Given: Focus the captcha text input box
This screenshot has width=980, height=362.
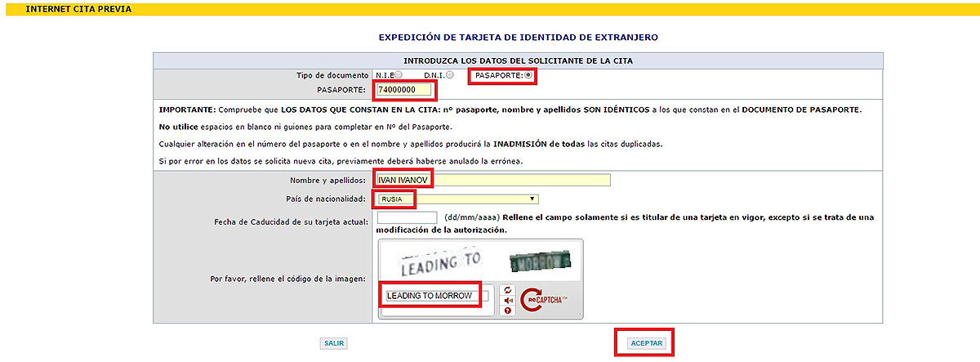Looking at the screenshot, I should coord(436,296).
